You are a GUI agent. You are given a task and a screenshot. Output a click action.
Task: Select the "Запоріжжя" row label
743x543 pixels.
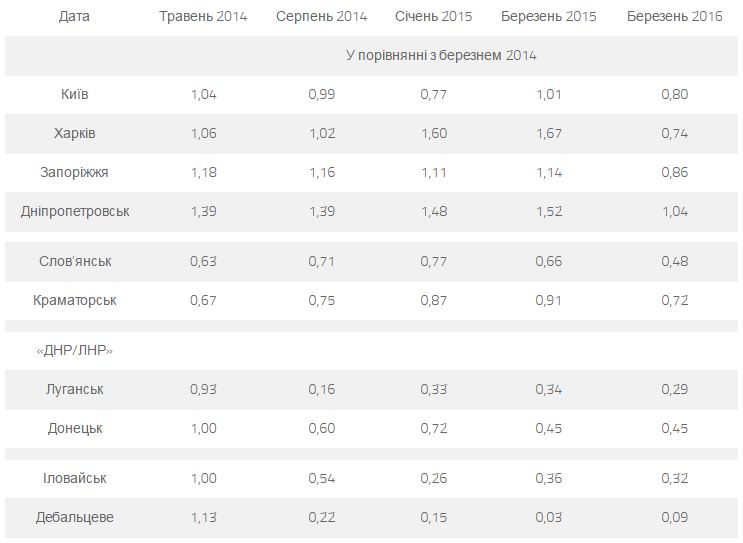[x=74, y=172]
